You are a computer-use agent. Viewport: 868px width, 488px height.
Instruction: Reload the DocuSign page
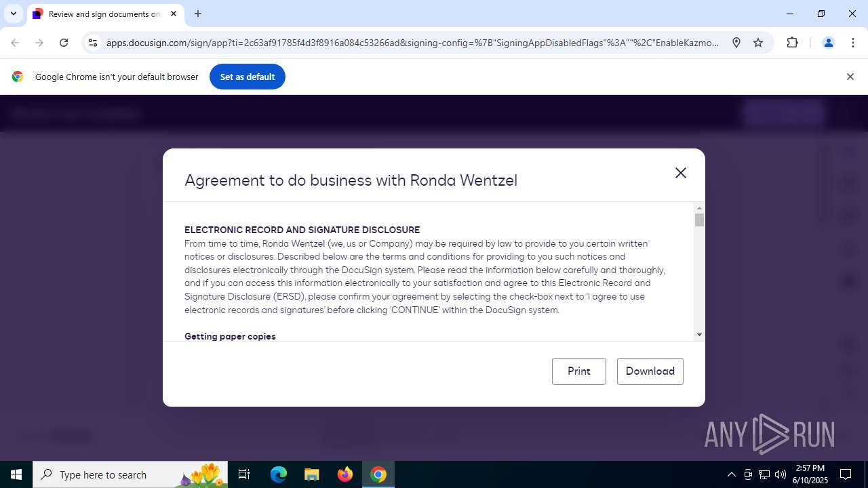[64, 43]
